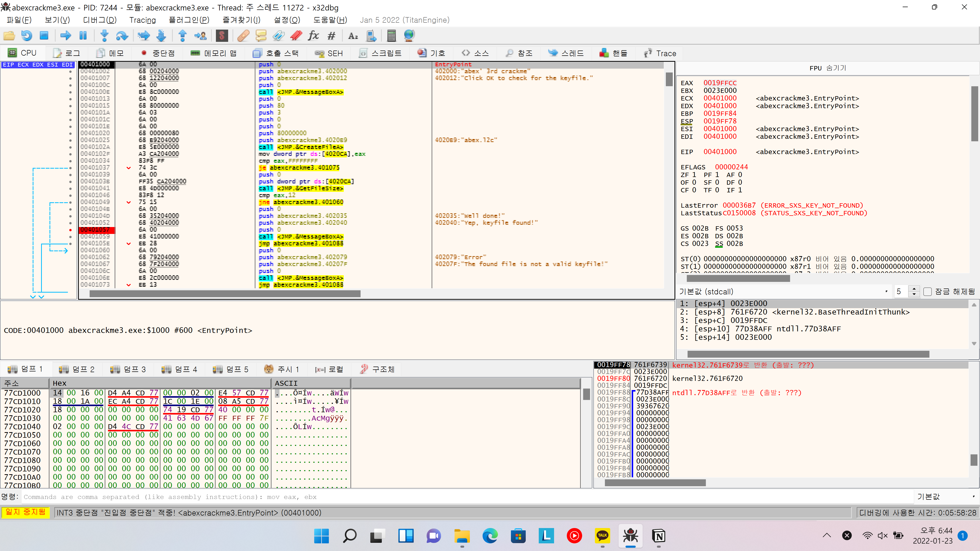This screenshot has width=980, height=551.
Task: Open the 호출 스택 tab
Action: pos(276,53)
